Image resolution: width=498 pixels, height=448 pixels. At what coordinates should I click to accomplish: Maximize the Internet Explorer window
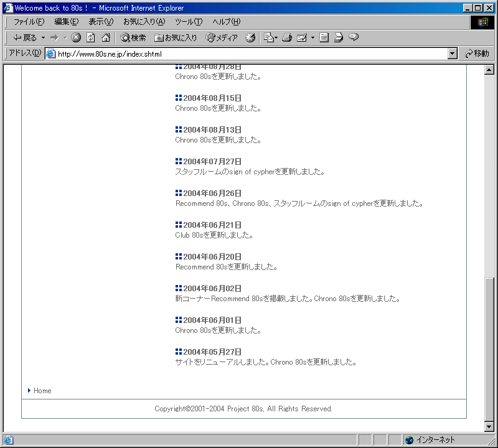tap(477, 8)
